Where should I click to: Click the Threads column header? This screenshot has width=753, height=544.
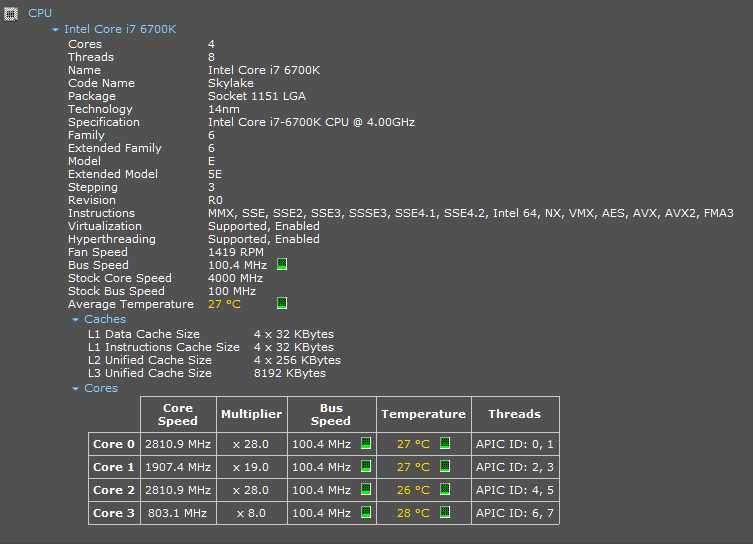[515, 414]
